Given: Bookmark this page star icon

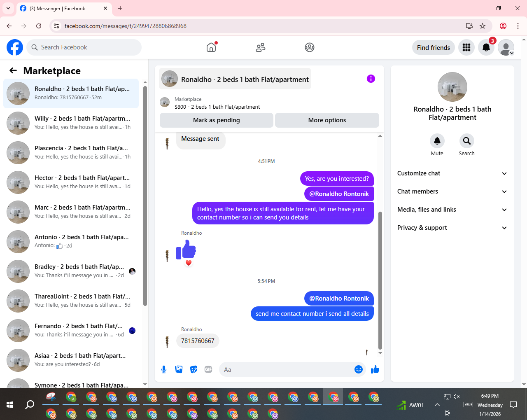Looking at the screenshot, I should [483, 26].
